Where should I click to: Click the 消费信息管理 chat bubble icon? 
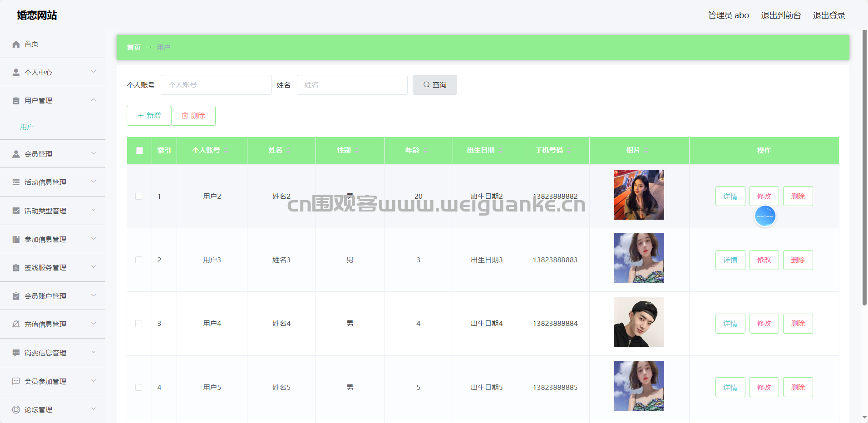(x=16, y=353)
